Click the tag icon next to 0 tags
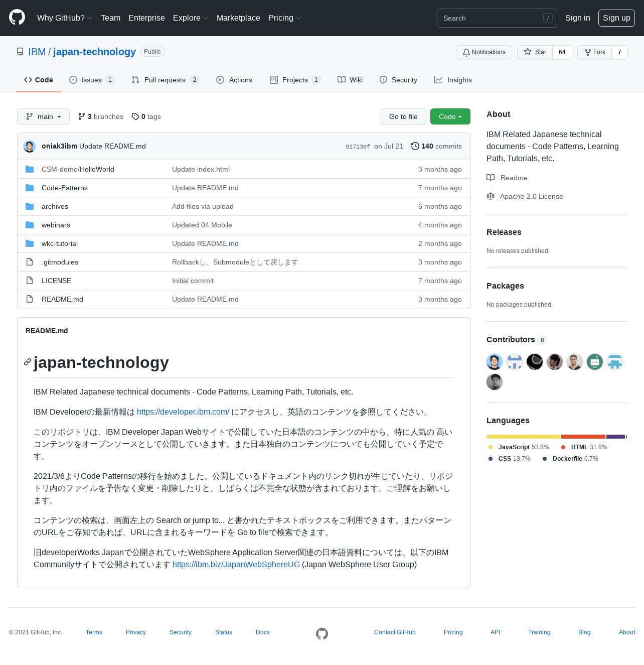644x665 pixels. pos(135,116)
